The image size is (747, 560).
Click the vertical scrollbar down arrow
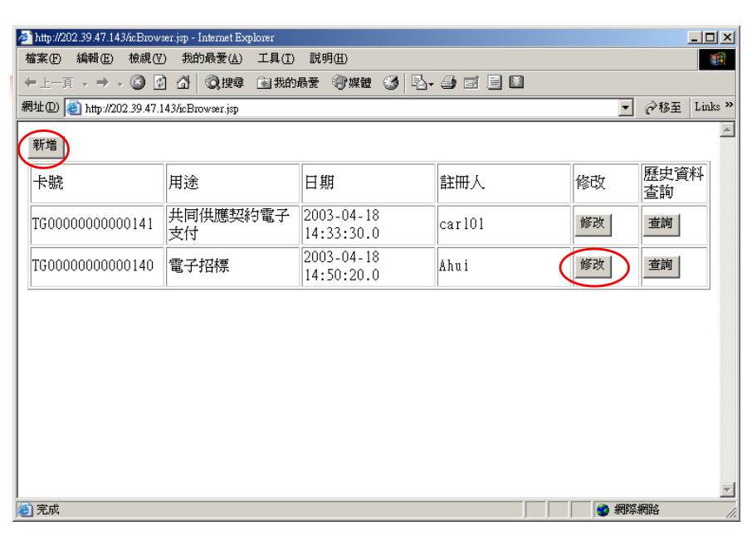click(x=727, y=489)
